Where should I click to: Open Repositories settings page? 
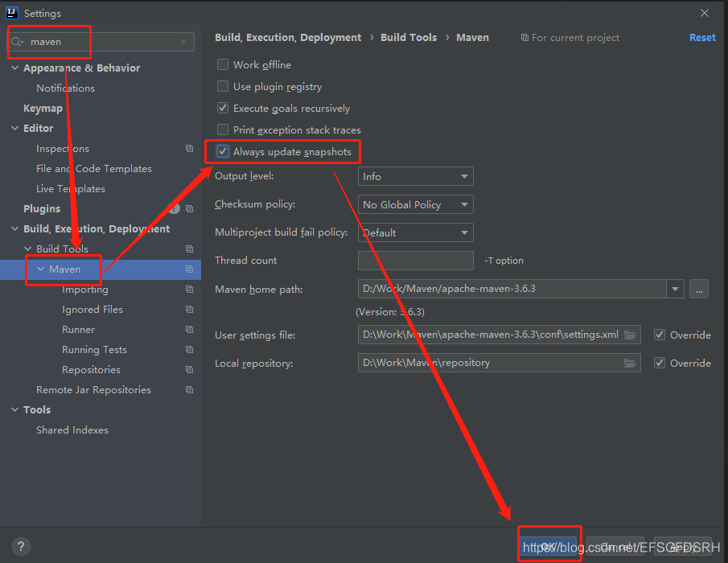click(91, 370)
